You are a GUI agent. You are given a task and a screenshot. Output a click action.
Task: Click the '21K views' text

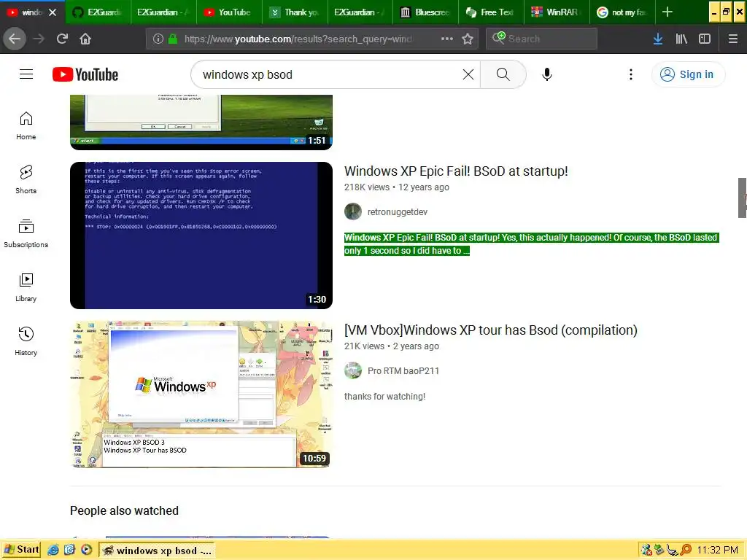(x=364, y=346)
